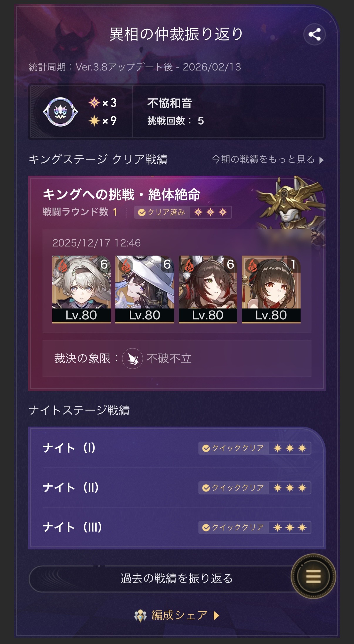This screenshot has width=354, height=644.
Task: Click the lotus rank badge emblem
Action: pyautogui.click(x=60, y=112)
